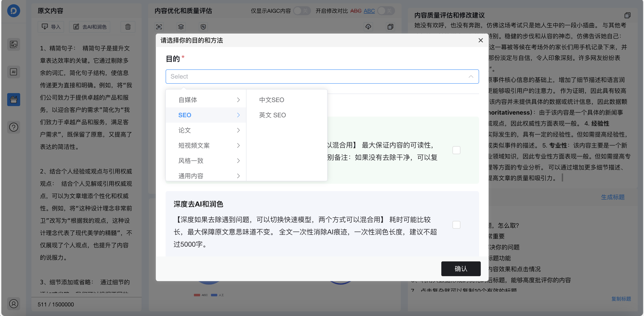Click the 确认 button to confirm
Screen dimensions: 644x316
tap(461, 269)
